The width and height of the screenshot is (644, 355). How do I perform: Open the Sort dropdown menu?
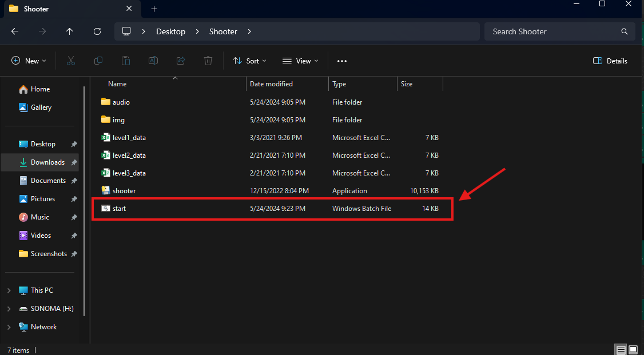(x=249, y=61)
